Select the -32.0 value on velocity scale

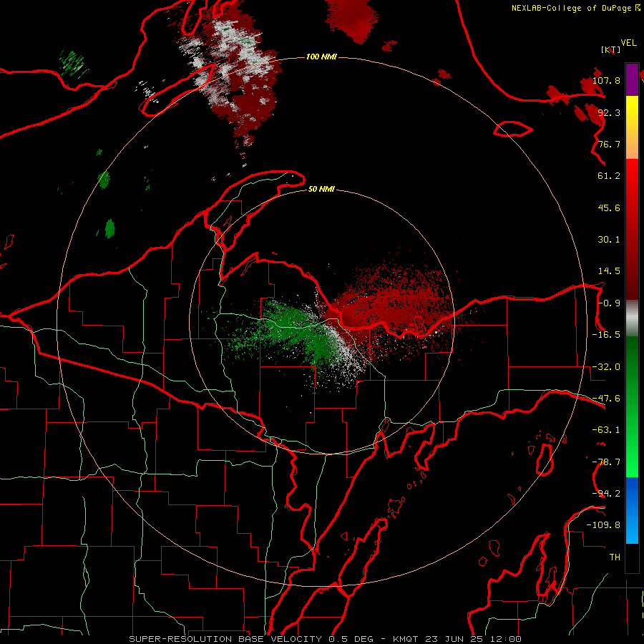(x=606, y=367)
